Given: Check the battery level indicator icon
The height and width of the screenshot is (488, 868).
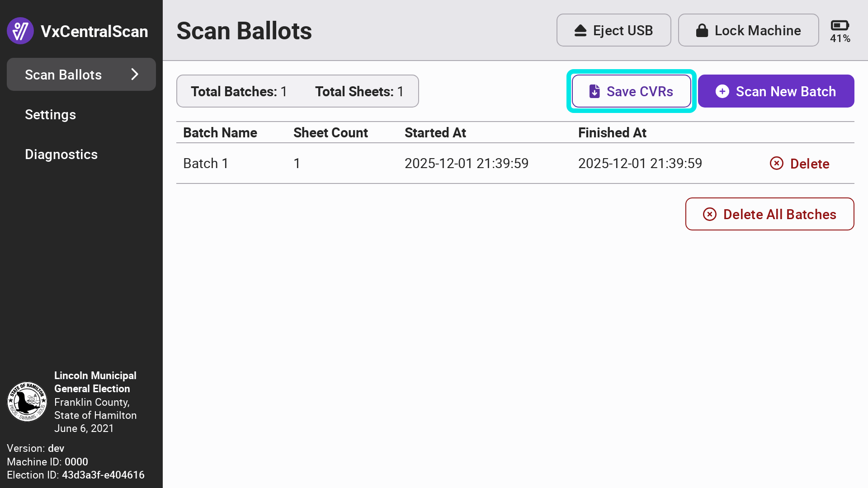Looking at the screenshot, I should (840, 26).
